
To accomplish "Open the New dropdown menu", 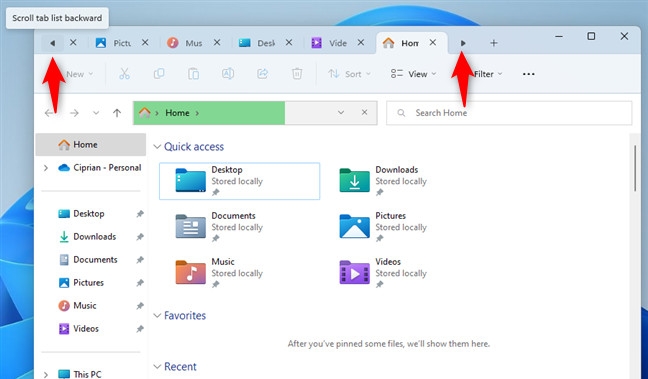I will 79,74.
